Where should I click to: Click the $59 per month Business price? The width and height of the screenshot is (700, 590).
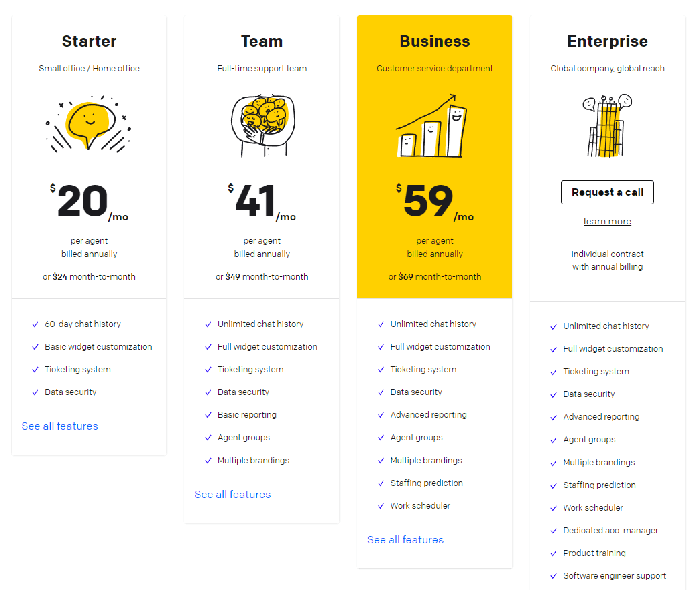click(435, 201)
